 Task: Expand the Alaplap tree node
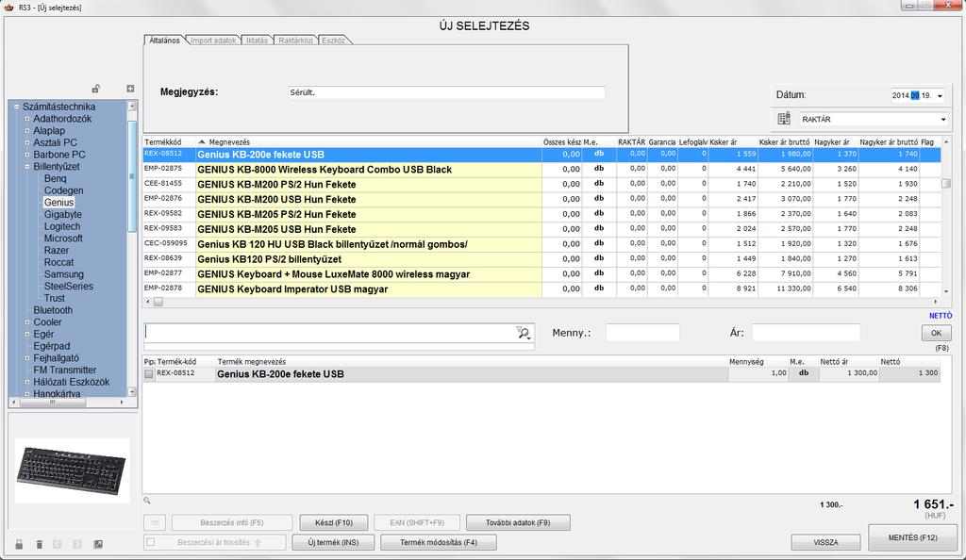click(x=27, y=130)
